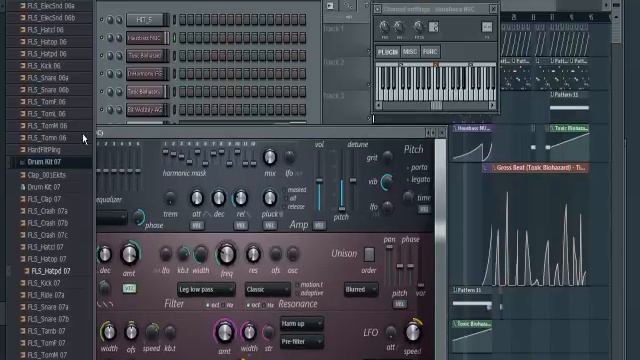Click the pan knob of Bit Wobbly channel
Image resolution: width=640 pixels, height=360 pixels.
click(110, 109)
